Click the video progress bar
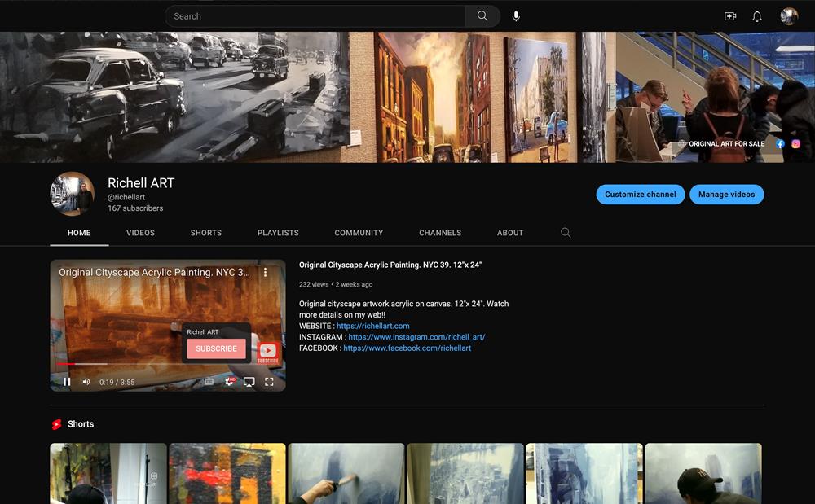The width and height of the screenshot is (815, 504). click(x=167, y=364)
